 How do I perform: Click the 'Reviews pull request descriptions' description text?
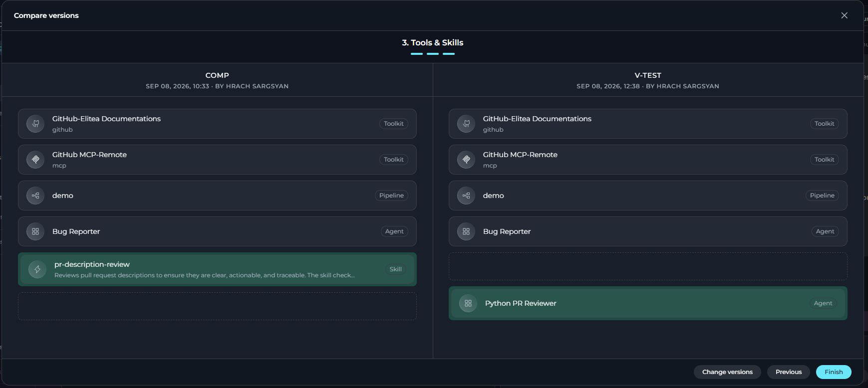coord(205,275)
